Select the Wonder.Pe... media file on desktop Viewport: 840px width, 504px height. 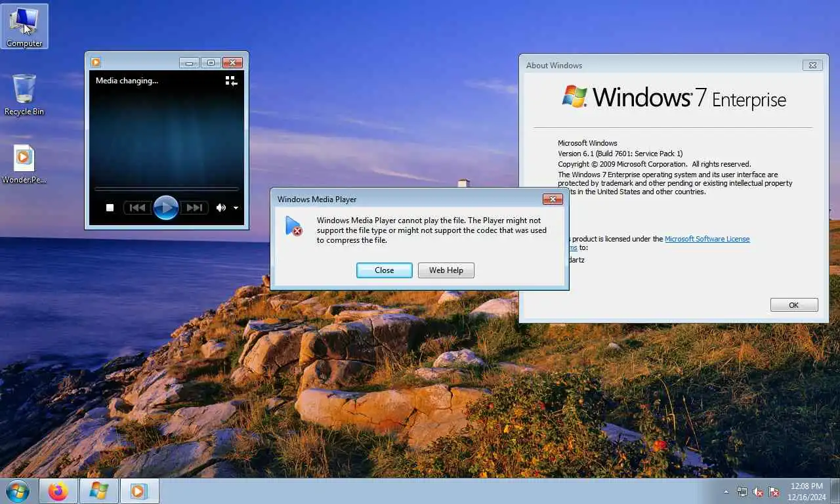(x=24, y=164)
